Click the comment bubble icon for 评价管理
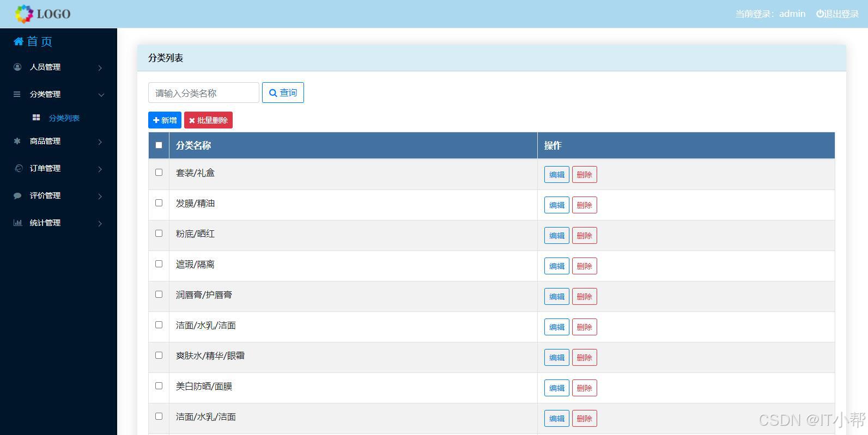The height and width of the screenshot is (435, 868). pyautogui.click(x=17, y=195)
